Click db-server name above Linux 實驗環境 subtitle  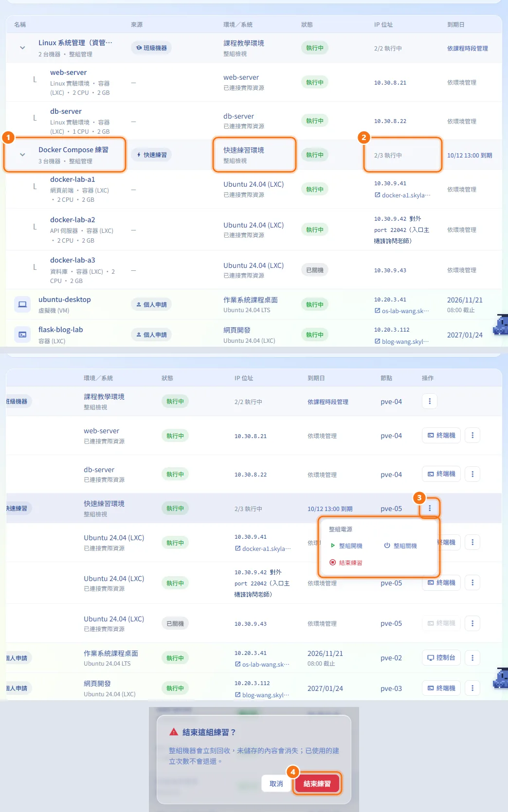point(66,111)
